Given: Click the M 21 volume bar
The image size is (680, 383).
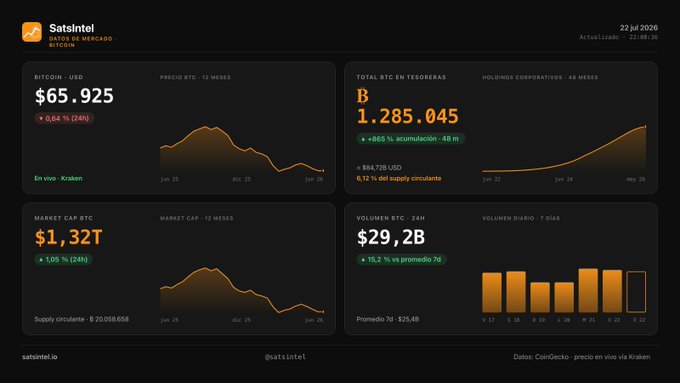Looking at the screenshot, I should [x=588, y=291].
